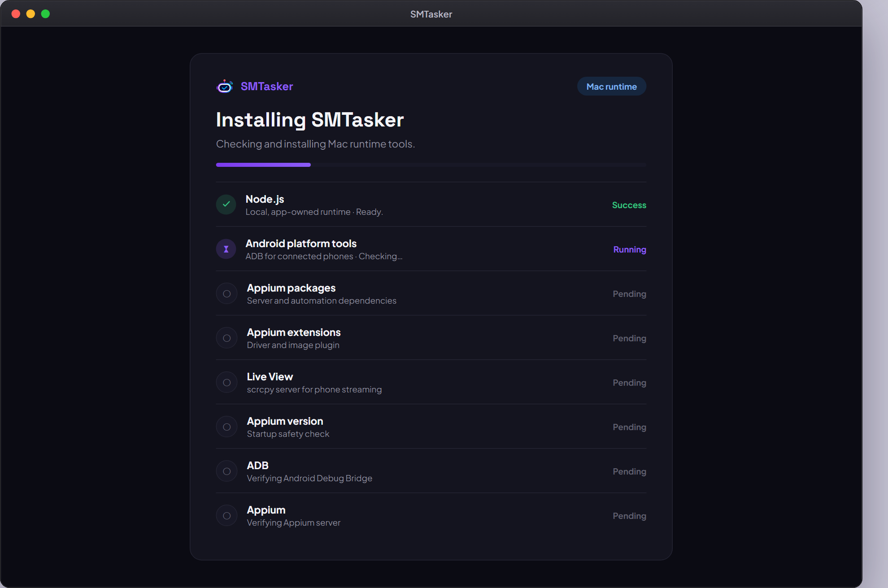Click the pending circle icon for Live View
This screenshot has height=588, width=888.
(227, 383)
